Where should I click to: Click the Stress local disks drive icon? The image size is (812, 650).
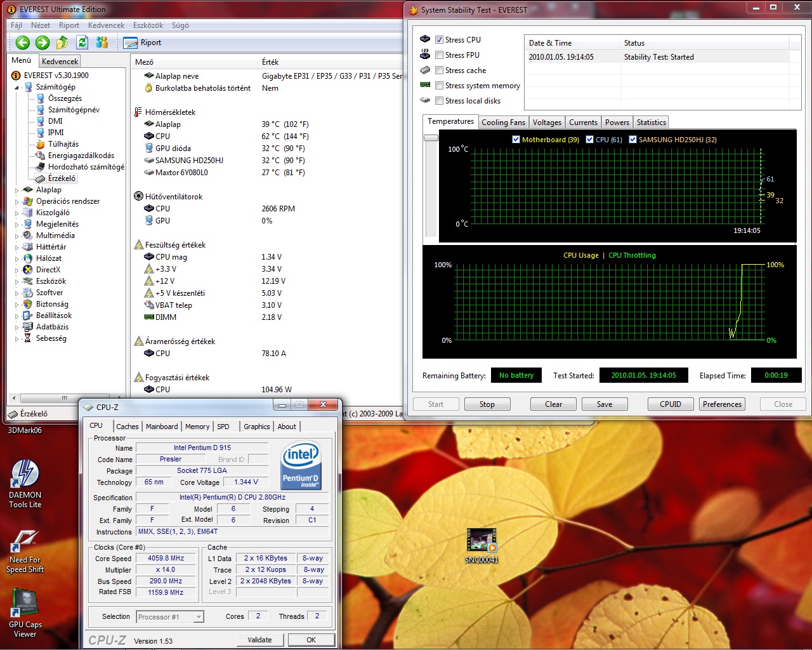(x=425, y=100)
